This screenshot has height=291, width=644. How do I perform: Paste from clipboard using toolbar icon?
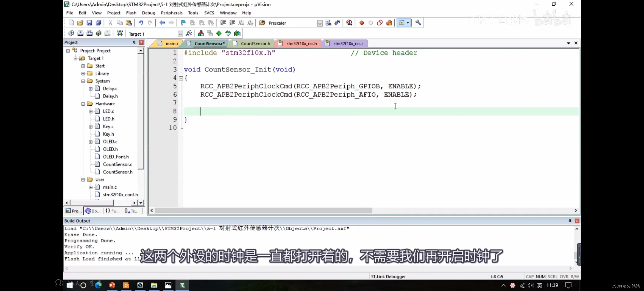coord(129,23)
